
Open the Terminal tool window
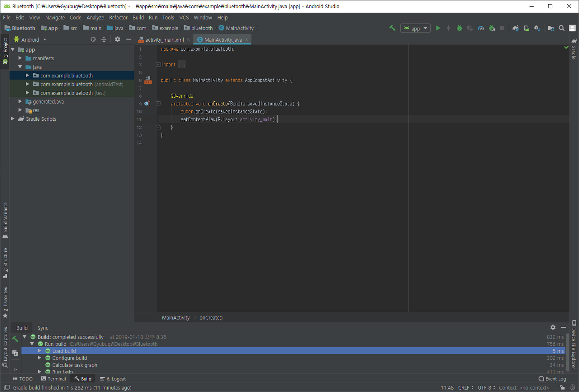(x=53, y=379)
